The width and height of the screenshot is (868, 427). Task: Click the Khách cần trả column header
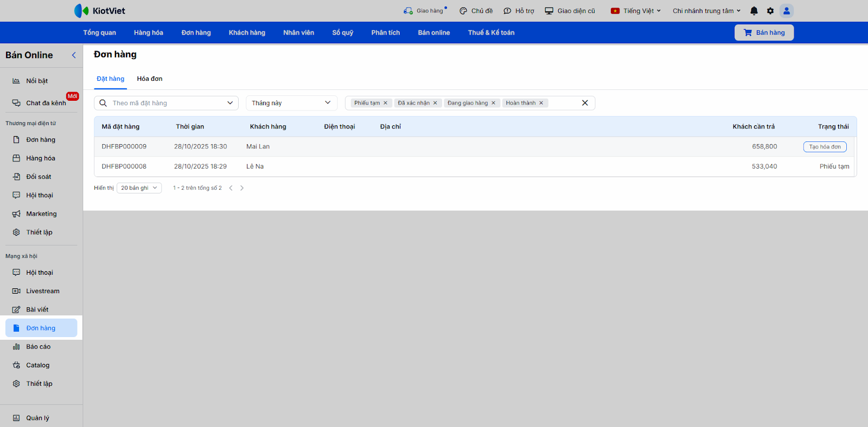[x=754, y=127]
